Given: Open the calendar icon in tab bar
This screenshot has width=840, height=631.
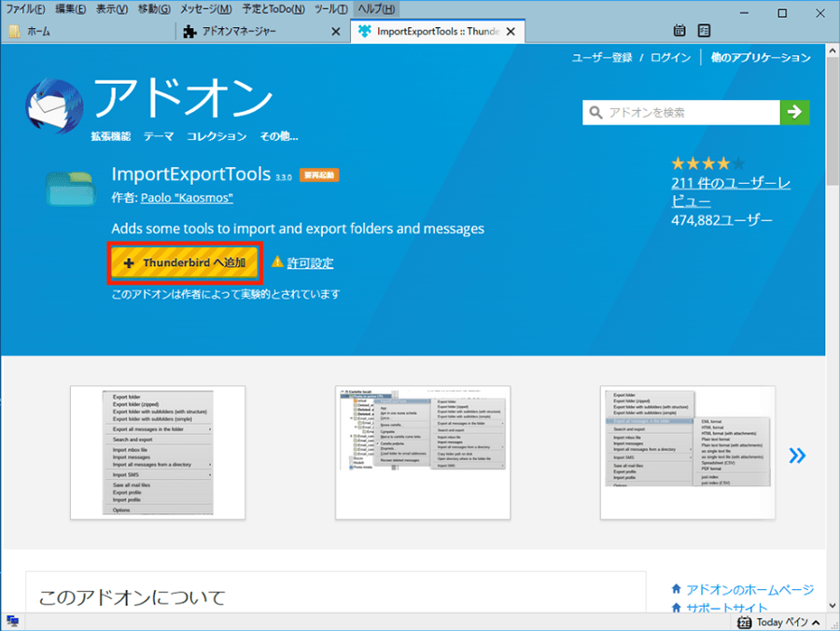Looking at the screenshot, I should point(679,31).
